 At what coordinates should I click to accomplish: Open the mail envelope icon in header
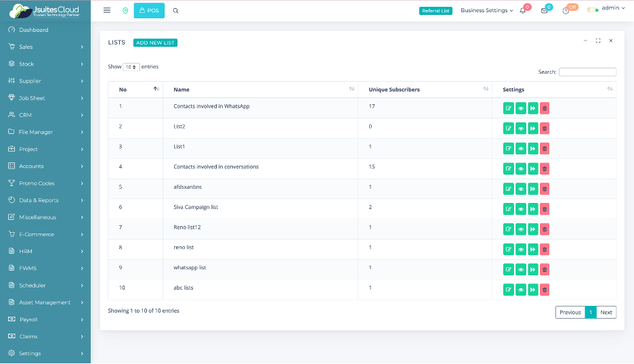tap(544, 11)
